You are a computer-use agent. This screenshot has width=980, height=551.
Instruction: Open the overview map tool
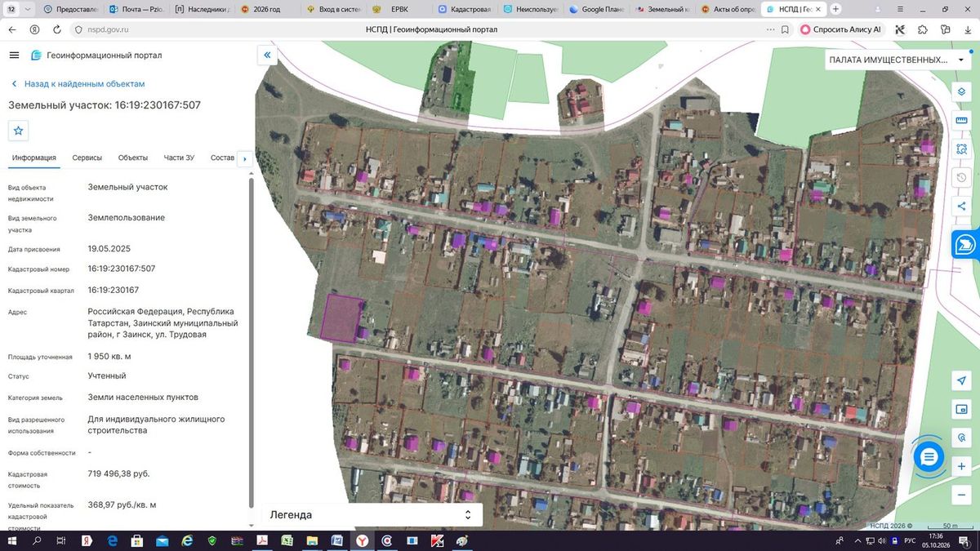tap(961, 409)
